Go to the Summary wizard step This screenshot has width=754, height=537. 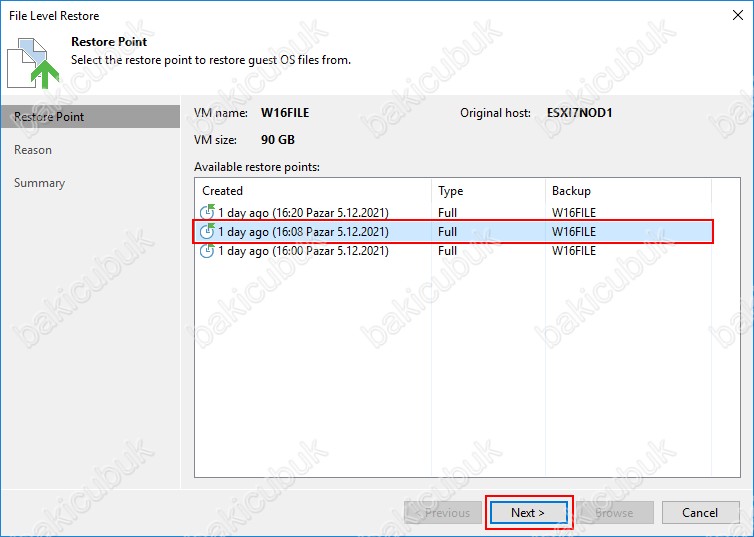tap(39, 183)
